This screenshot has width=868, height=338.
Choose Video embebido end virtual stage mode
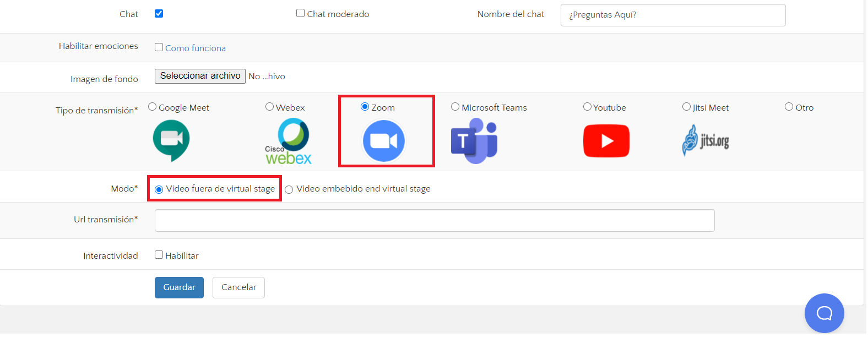[x=289, y=189]
